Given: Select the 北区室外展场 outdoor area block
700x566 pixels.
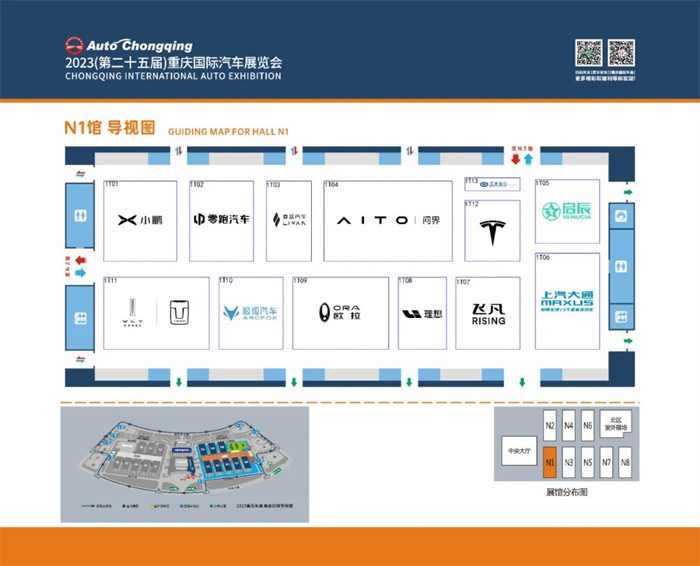Looking at the screenshot, I should coord(616,424).
